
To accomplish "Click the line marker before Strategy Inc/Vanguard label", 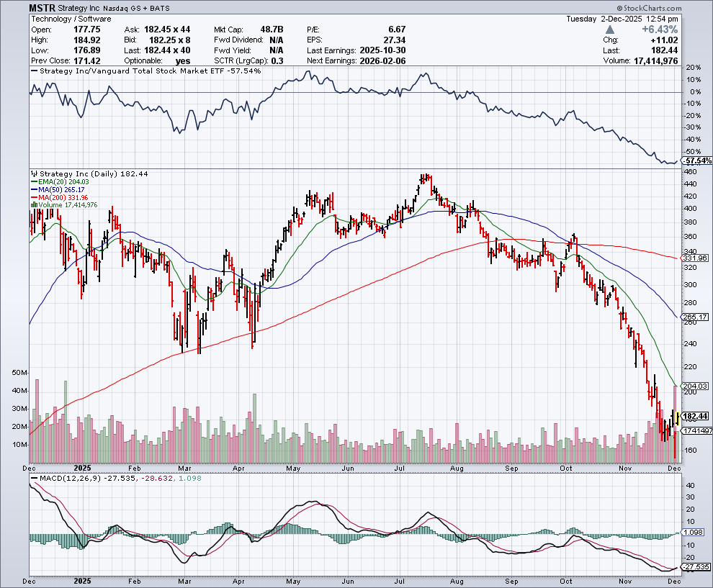I will [33, 71].
